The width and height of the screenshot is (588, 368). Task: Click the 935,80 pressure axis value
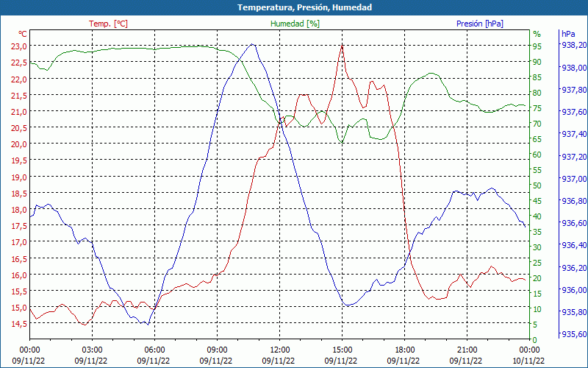pos(574,312)
